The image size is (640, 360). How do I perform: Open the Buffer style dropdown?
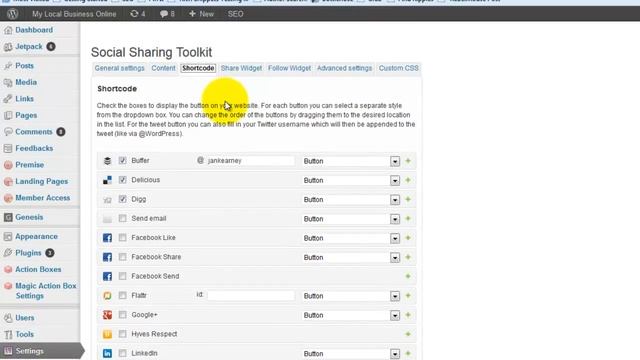click(x=351, y=161)
